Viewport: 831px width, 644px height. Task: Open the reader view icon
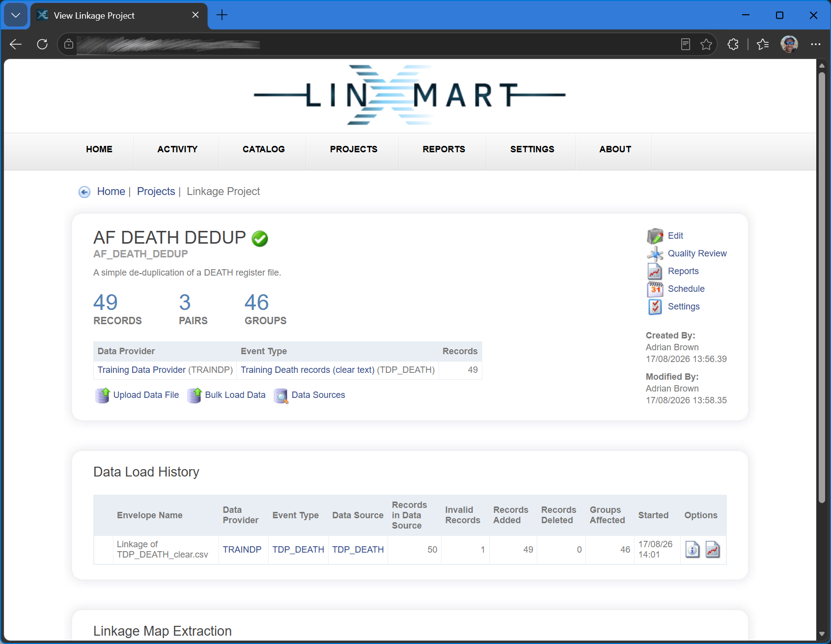[x=686, y=44]
